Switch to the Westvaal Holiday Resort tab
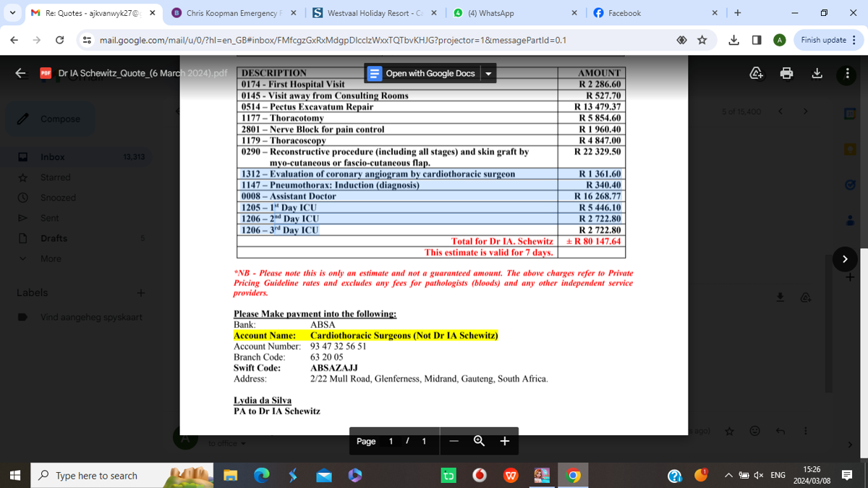 pos(374,13)
